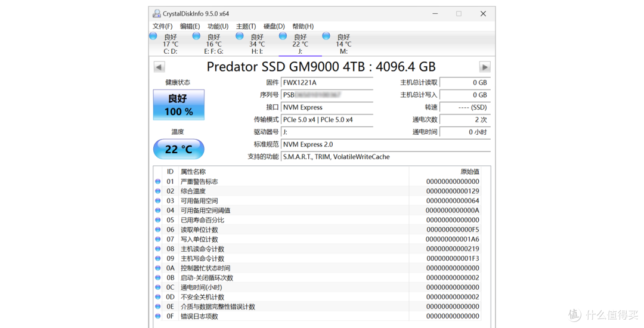Screen dimensions: 644x328
Task: Select the M: disk tab
Action: coord(344,44)
